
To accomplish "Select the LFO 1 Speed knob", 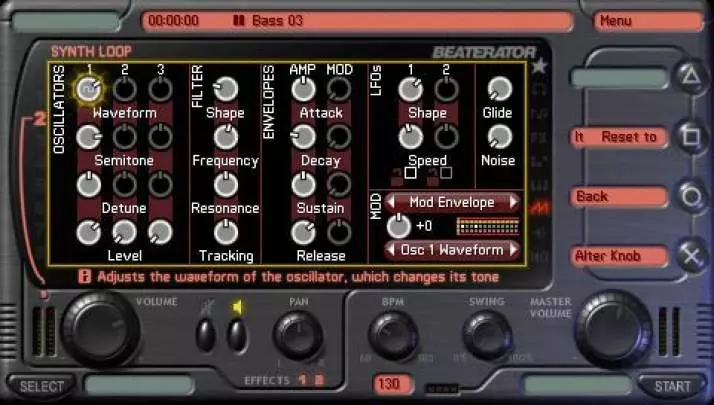I will click(x=410, y=137).
